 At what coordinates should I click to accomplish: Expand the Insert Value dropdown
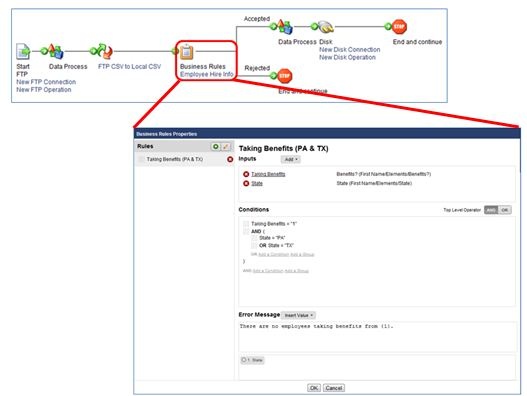coord(298,315)
